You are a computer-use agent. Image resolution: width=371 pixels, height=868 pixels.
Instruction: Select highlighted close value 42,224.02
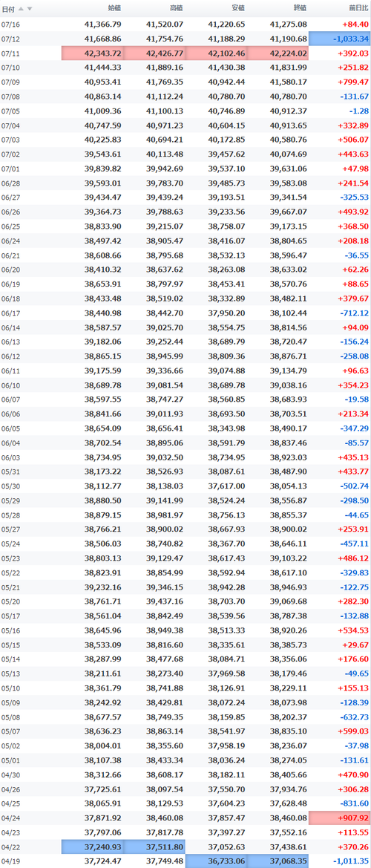tap(278, 53)
